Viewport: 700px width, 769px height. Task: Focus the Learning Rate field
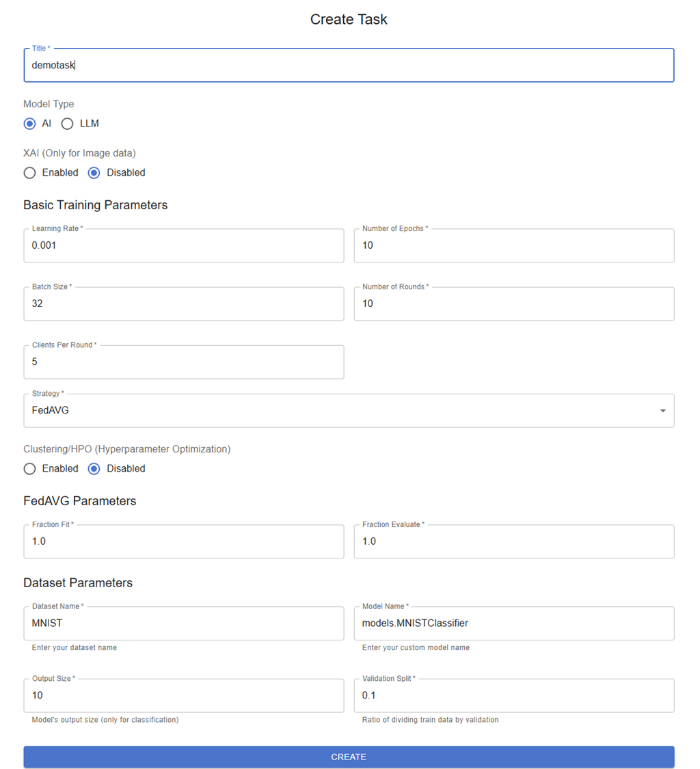pos(183,245)
